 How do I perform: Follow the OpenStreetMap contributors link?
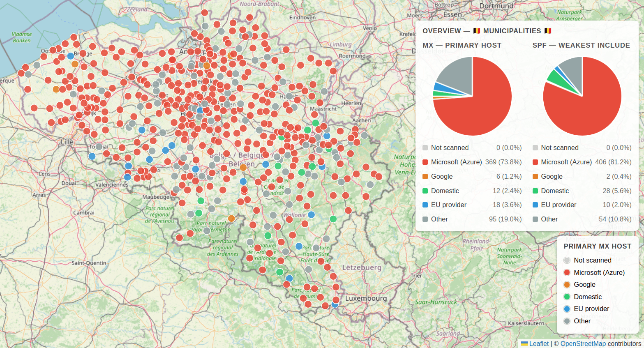(x=584, y=344)
